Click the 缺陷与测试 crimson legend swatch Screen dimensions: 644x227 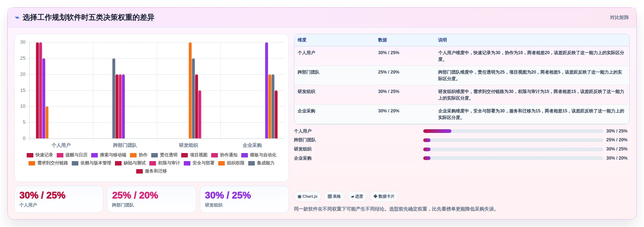118,163
